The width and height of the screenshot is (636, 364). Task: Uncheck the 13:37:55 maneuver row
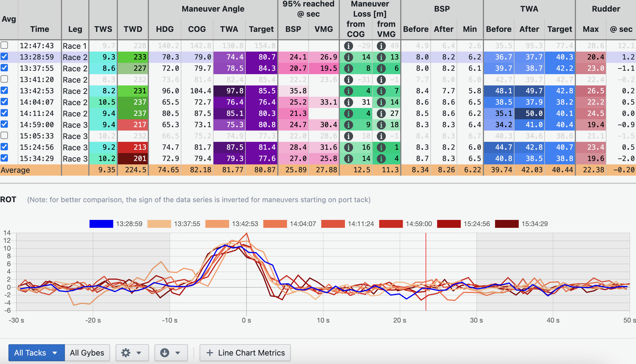tap(4, 68)
